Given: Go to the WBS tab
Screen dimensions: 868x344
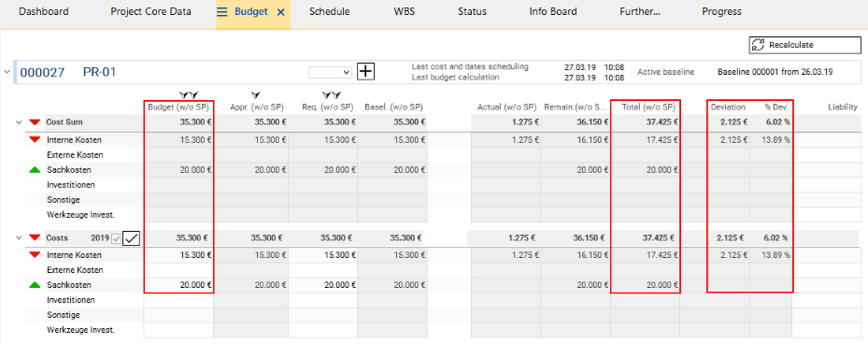Looking at the screenshot, I should point(404,11).
